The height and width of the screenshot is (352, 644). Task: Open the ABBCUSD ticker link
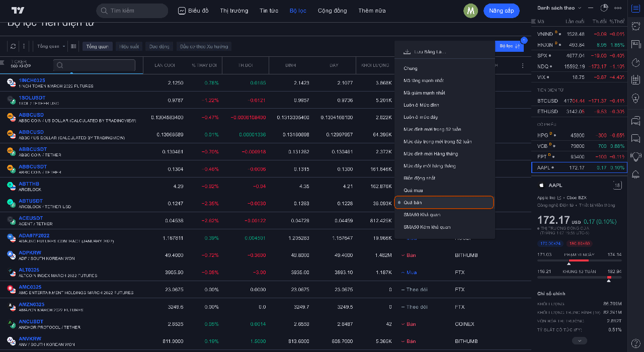(31, 115)
